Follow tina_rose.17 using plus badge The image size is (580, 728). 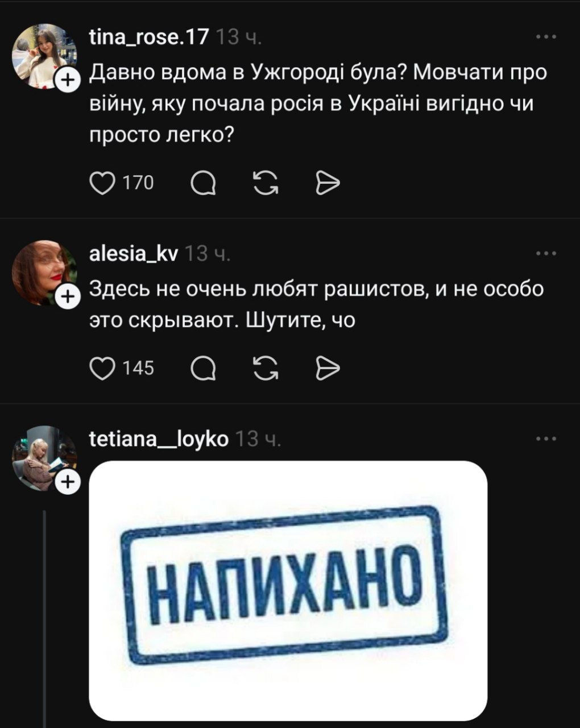[68, 80]
